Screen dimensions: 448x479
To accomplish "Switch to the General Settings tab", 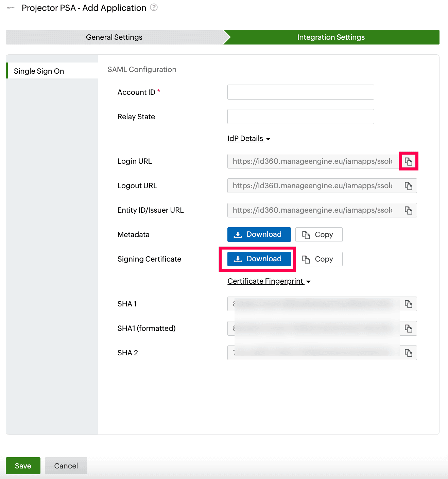I will tap(114, 37).
